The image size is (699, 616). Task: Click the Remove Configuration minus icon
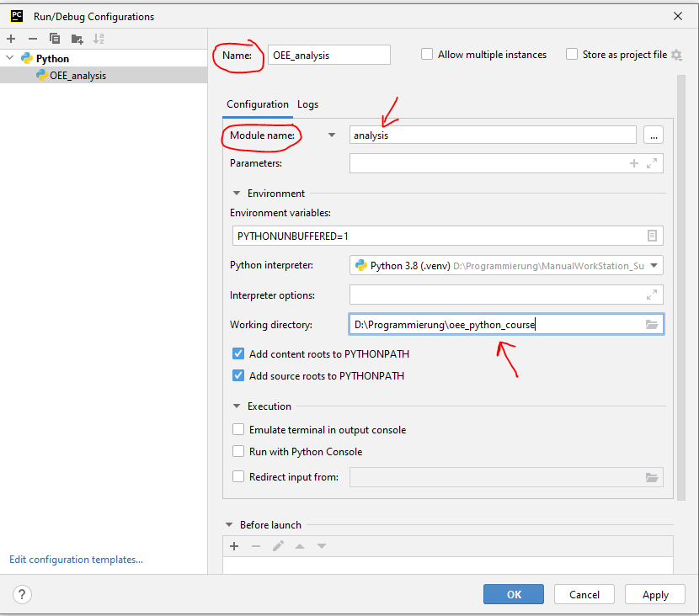point(33,39)
